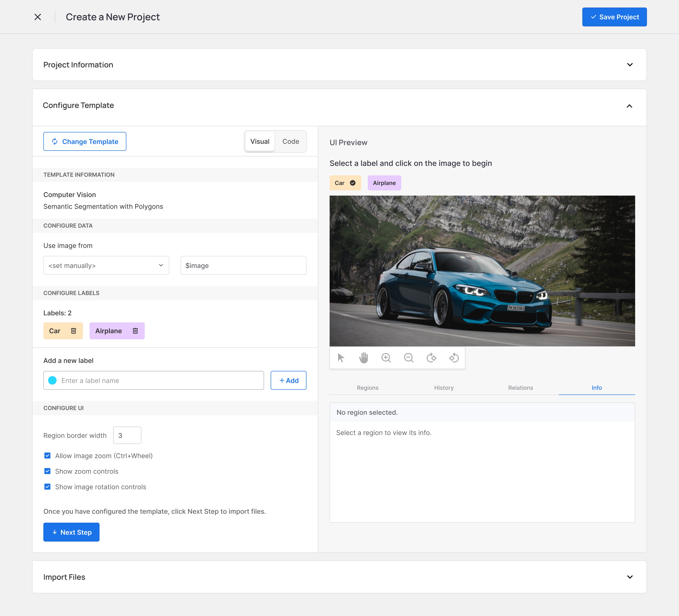Uncheck Allow image zoom (Ctrl+Wheel)
679x616 pixels.
[48, 455]
